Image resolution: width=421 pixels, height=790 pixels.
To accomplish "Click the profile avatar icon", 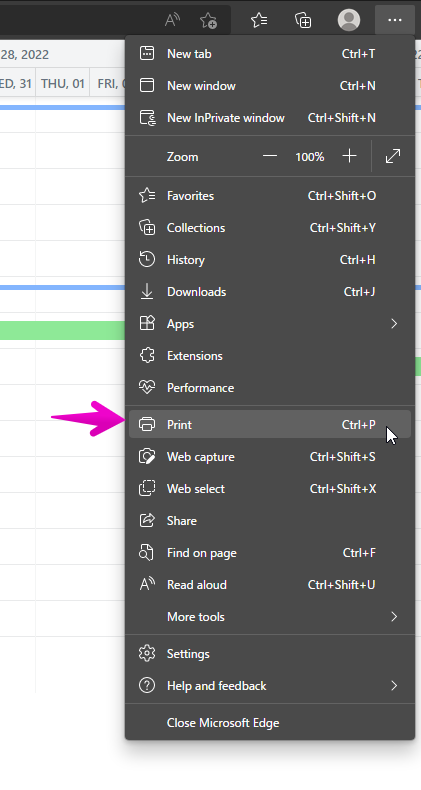I will coord(348,20).
